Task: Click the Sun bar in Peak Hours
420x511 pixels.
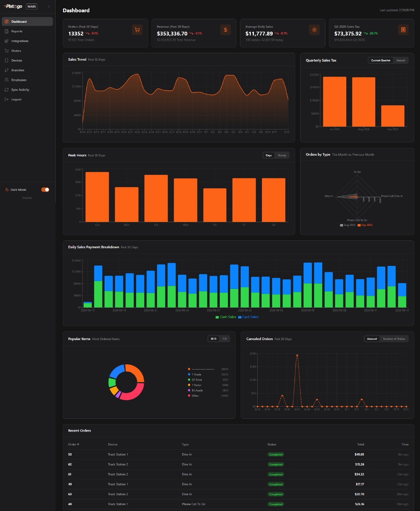Action: click(97, 197)
